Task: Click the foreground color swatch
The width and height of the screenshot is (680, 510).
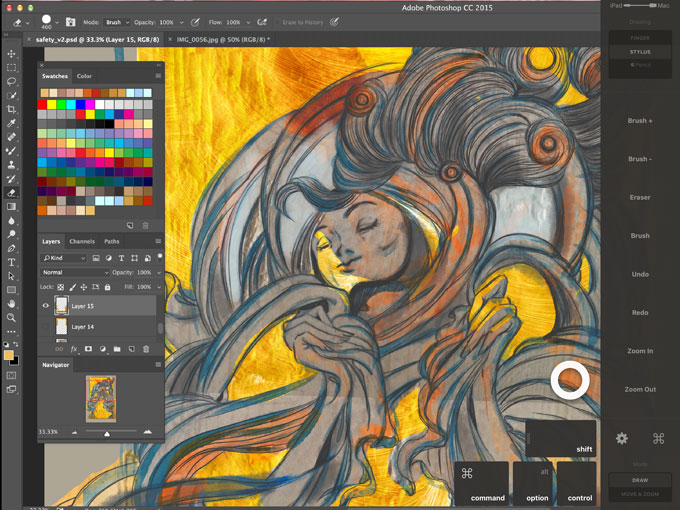Action: click(8, 355)
